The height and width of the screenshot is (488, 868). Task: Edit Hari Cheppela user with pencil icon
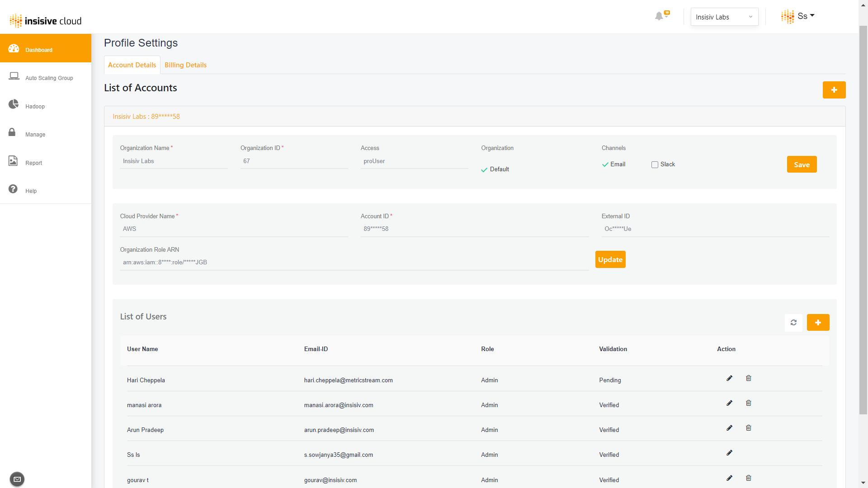click(x=729, y=378)
